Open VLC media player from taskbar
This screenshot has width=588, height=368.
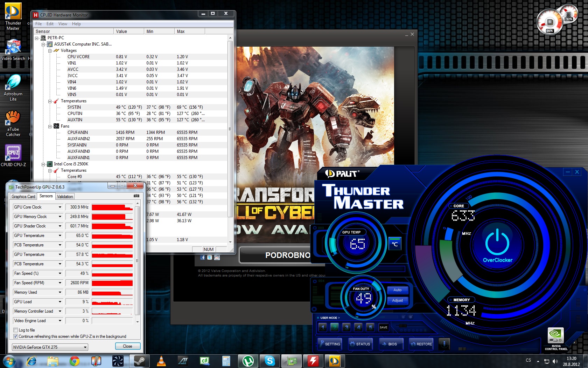(x=161, y=361)
